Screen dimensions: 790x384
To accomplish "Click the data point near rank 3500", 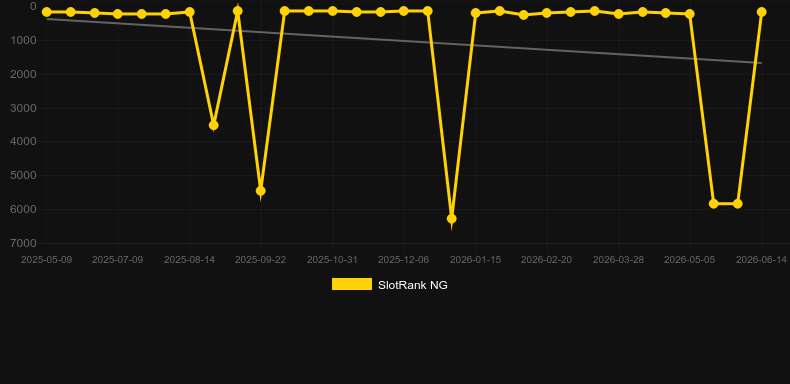I will [x=214, y=125].
